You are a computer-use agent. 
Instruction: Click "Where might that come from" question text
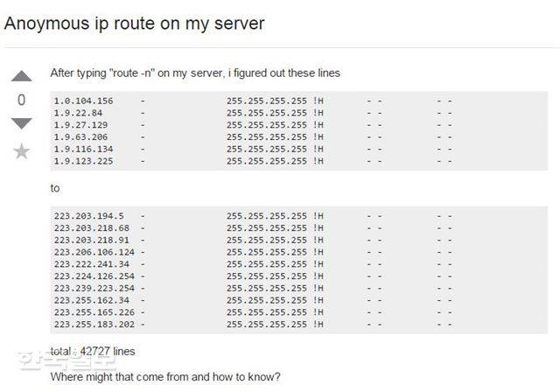click(x=165, y=377)
